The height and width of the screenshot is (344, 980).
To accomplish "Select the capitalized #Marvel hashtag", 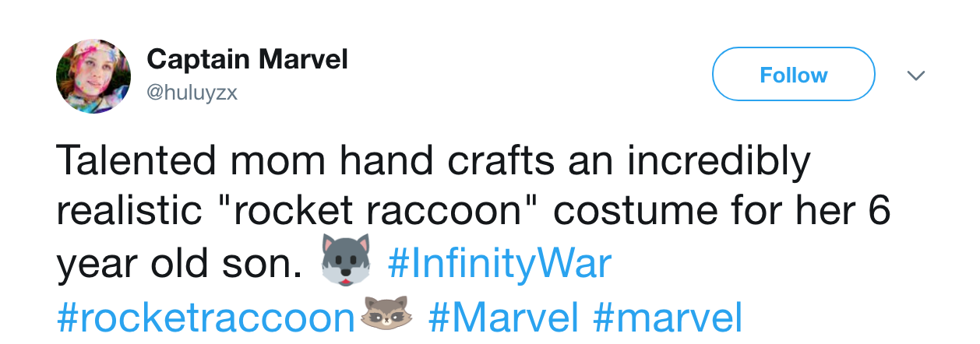I will click(x=503, y=318).
